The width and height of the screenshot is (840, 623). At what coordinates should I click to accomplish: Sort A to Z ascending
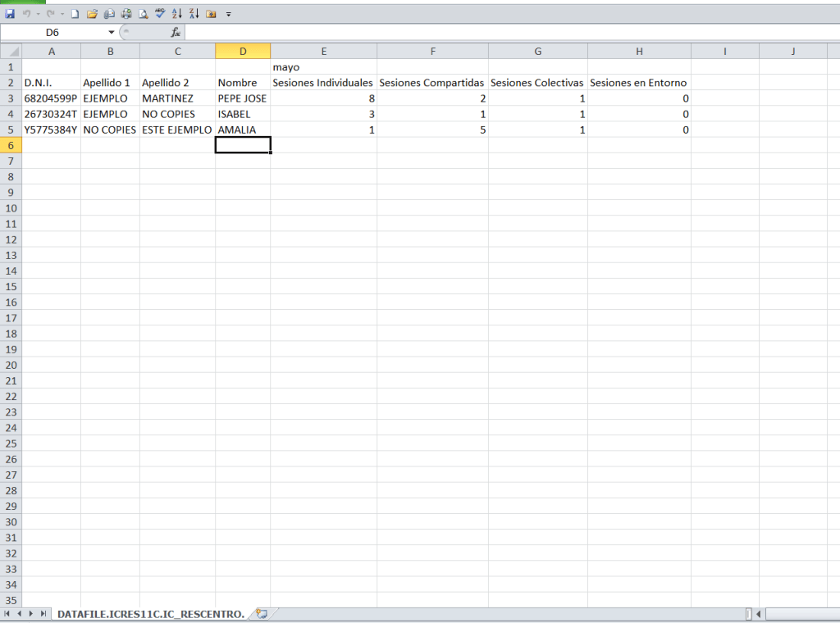point(177,14)
